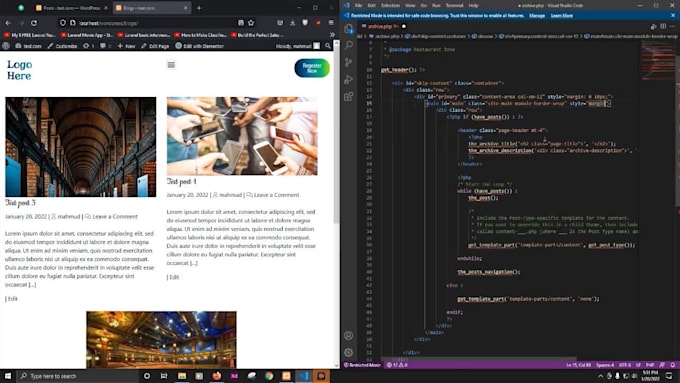This screenshot has height=383, width=680.
Task: Open Test post 3 title link
Action: pyautogui.click(x=20, y=203)
